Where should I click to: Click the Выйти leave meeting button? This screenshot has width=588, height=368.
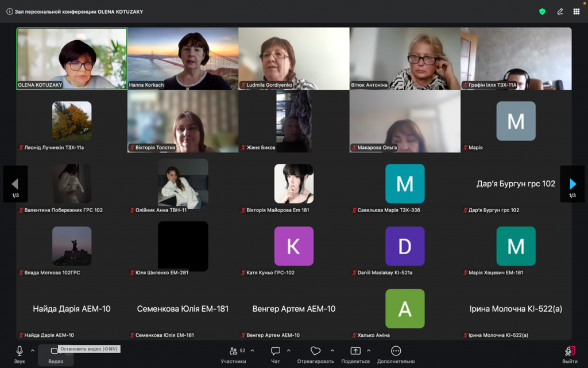click(570, 355)
